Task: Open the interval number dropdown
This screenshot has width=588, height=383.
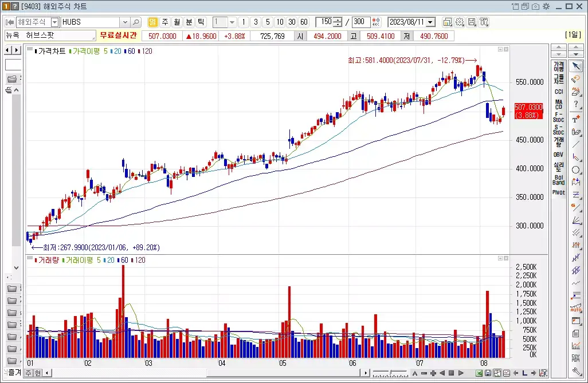Action: [232, 22]
